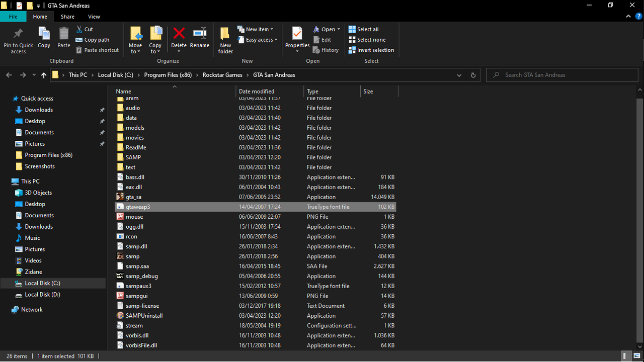Click the Refresh button in address bar
This screenshot has height=362, width=644.
473,75
